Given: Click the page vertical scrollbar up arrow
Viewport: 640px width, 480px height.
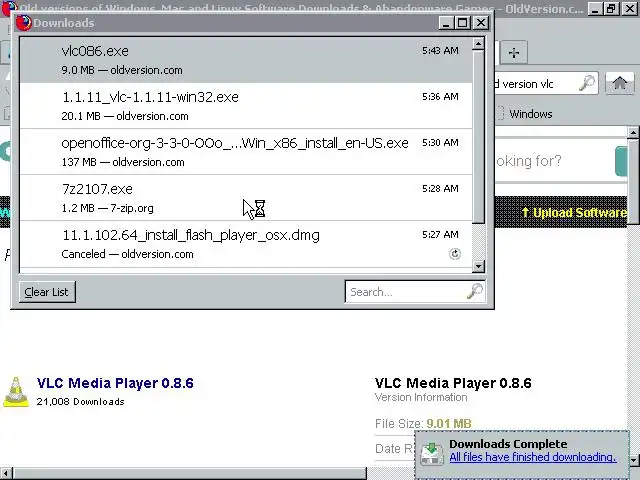Looking at the screenshot, I should point(633,133).
